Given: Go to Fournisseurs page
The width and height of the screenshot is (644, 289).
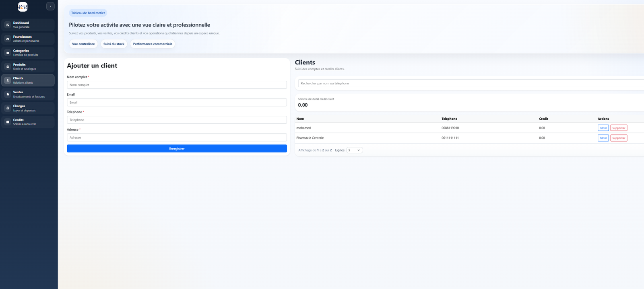Looking at the screenshot, I should click(x=28, y=39).
